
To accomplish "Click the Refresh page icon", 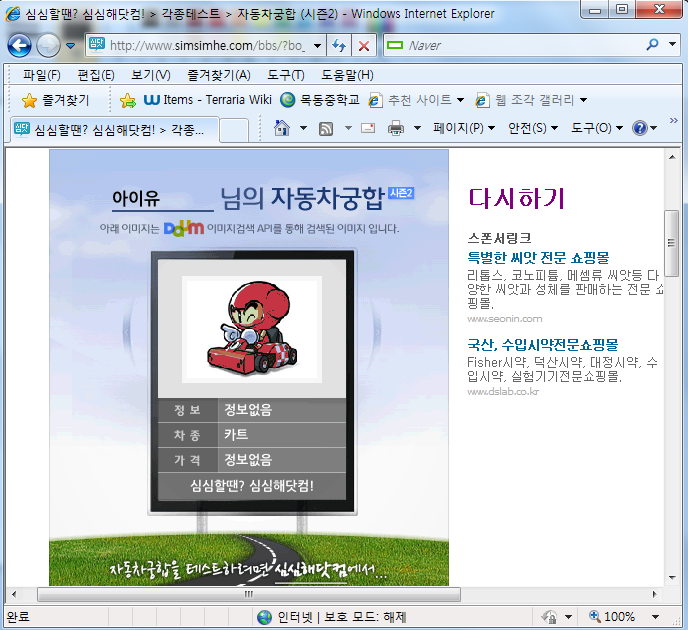I will point(339,46).
